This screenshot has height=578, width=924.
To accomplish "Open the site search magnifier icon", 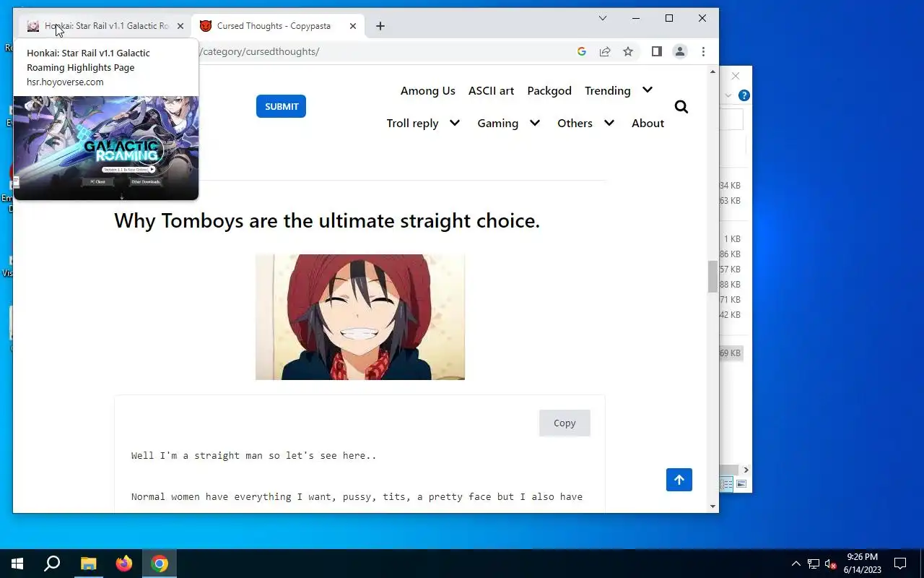I will 681,107.
